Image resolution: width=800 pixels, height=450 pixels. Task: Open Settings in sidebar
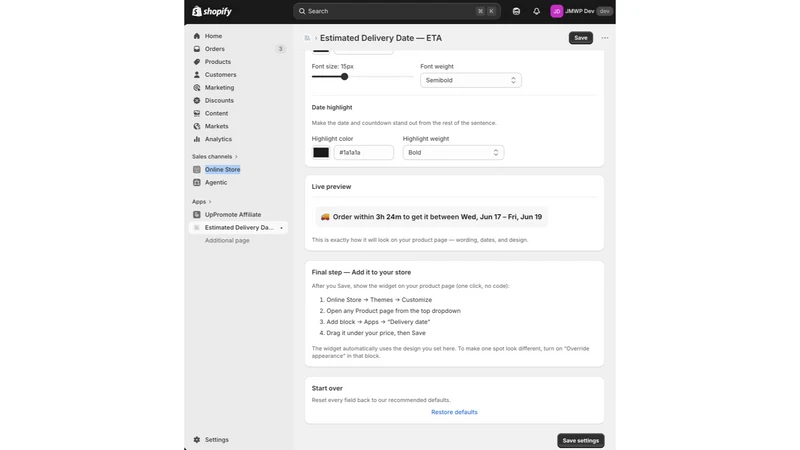(217, 440)
